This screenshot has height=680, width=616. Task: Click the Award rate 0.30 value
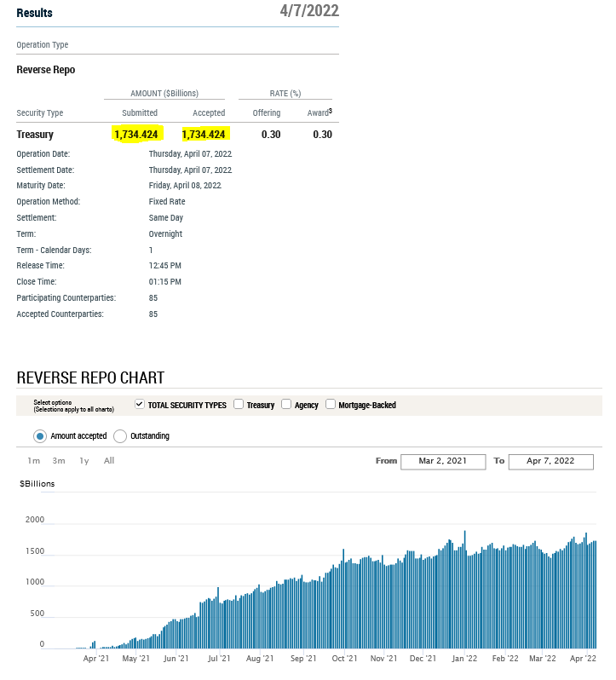323,135
